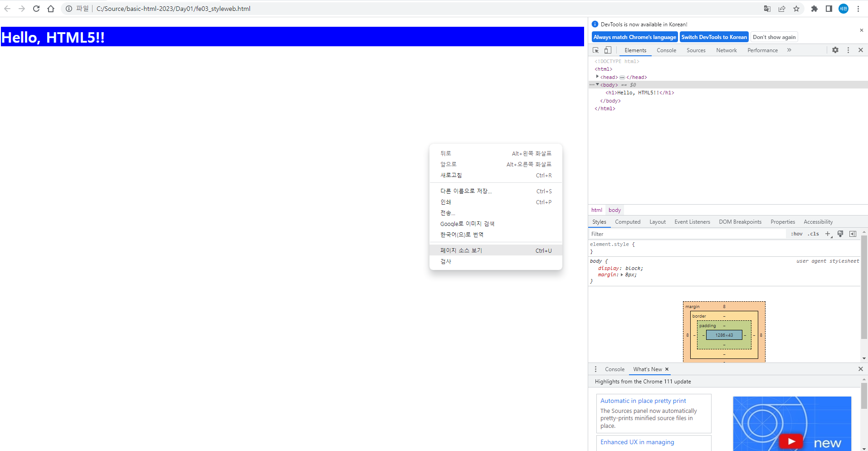
Task: Add a new style rule plus icon
Action: point(828,234)
